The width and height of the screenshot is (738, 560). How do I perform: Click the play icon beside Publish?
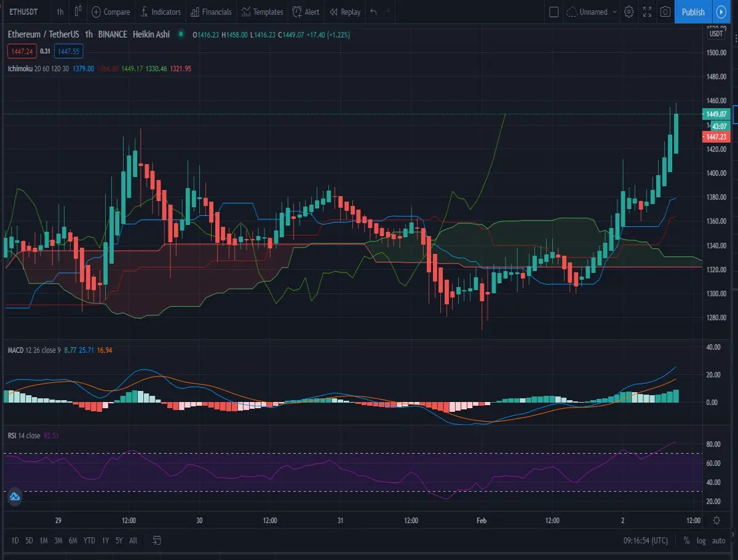coord(721,12)
